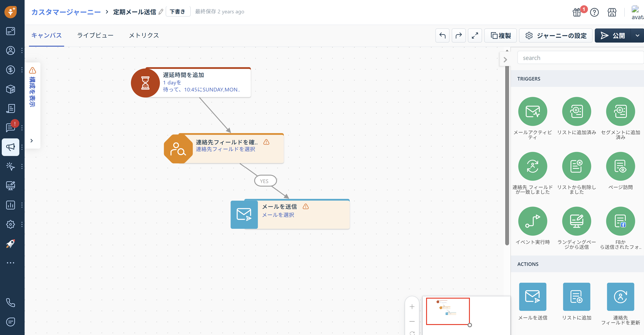
Task: Focus the search input field
Action: pyautogui.click(x=581, y=58)
